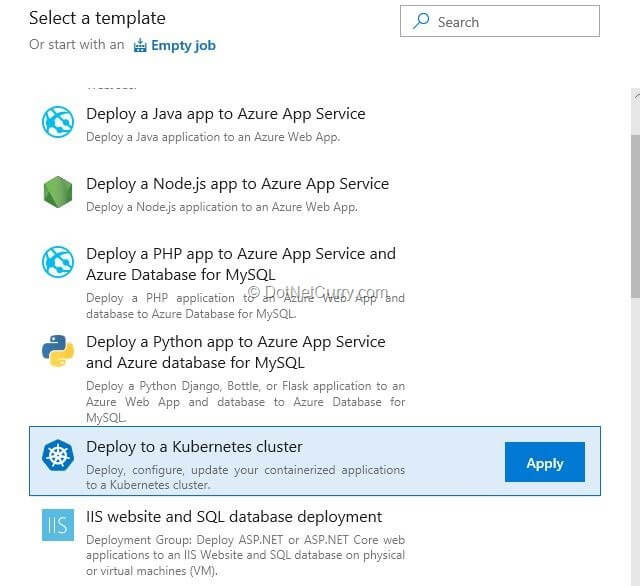Click the Empty job pipeline icon

[140, 45]
